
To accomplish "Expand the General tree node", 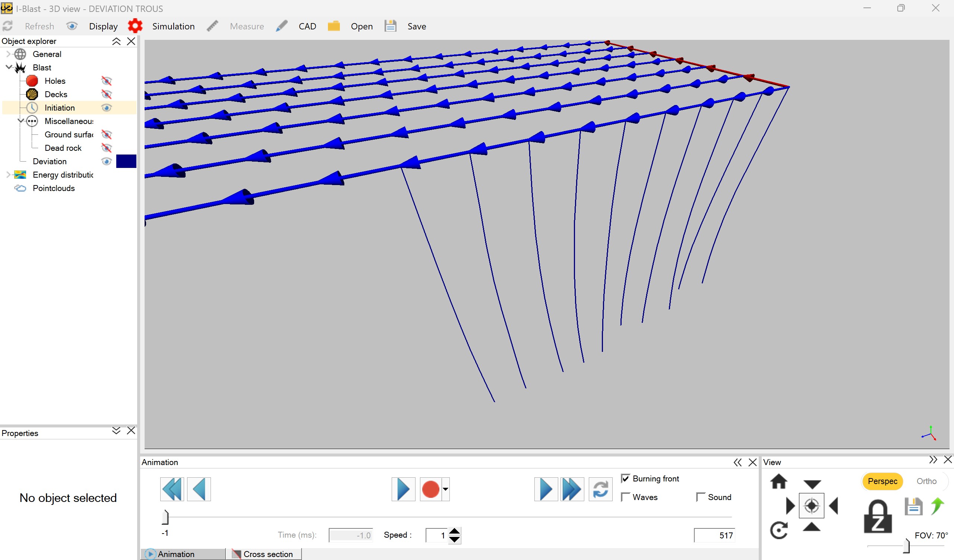I will [x=9, y=54].
